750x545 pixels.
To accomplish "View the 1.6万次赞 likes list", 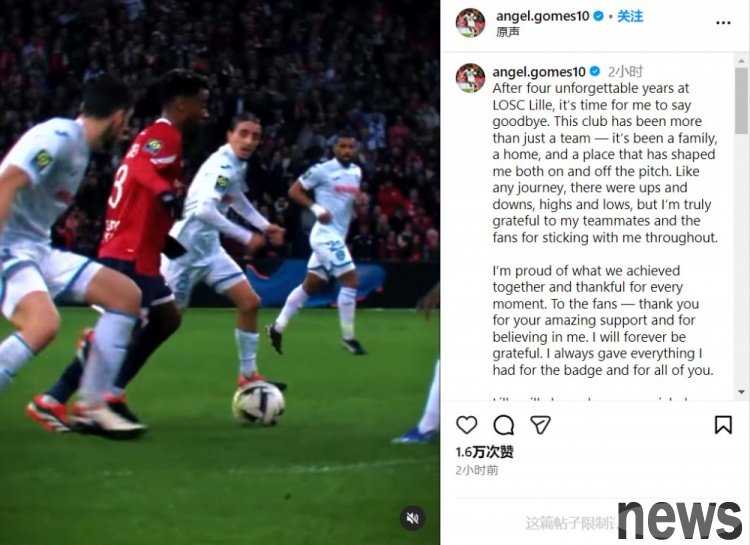I will point(485,452).
